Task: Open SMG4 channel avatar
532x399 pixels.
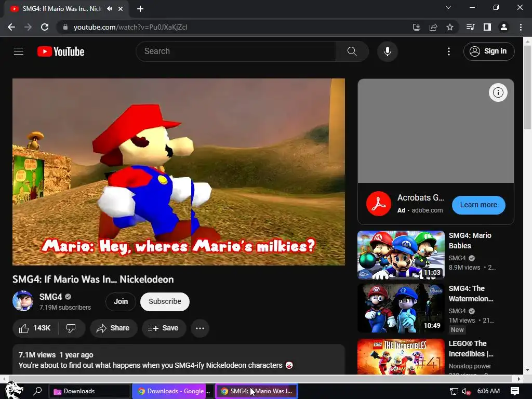Action: tap(23, 301)
